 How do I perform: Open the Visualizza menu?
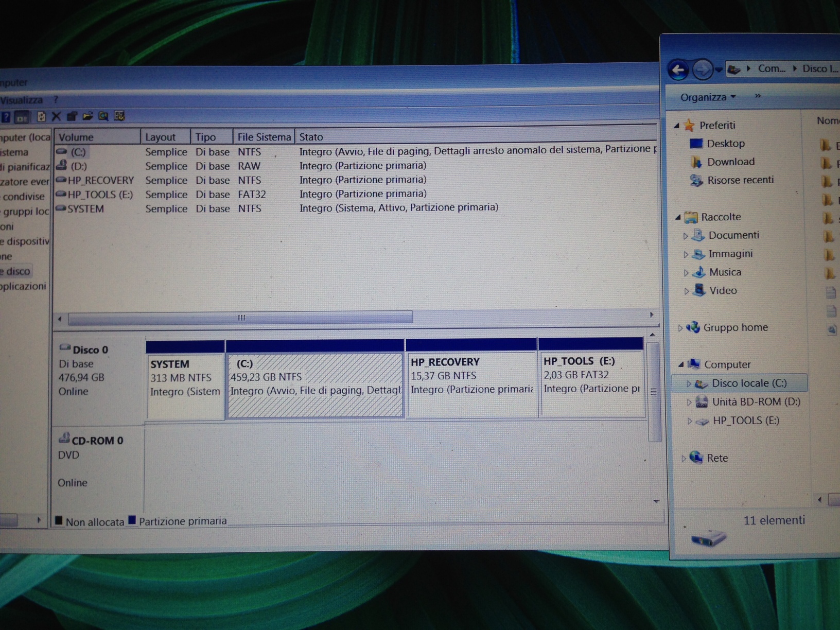(x=22, y=100)
